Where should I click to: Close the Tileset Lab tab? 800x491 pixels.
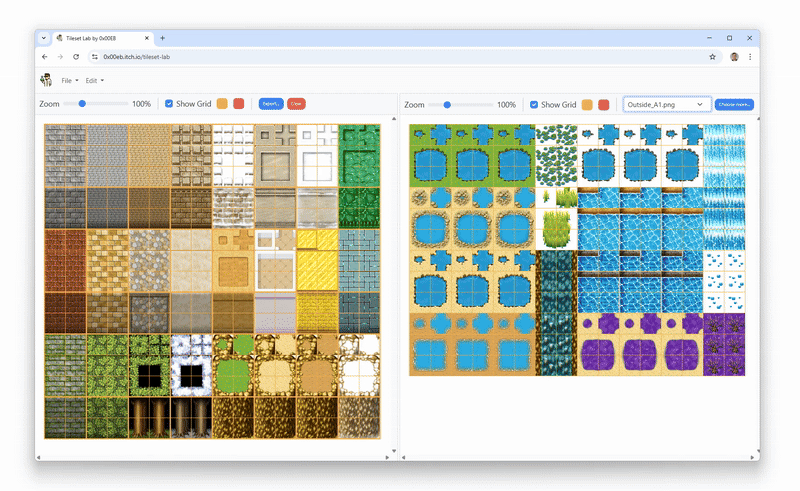tap(146, 38)
